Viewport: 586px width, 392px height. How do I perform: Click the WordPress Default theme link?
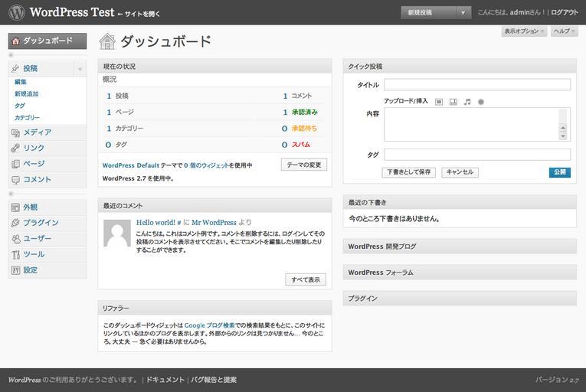[131, 165]
